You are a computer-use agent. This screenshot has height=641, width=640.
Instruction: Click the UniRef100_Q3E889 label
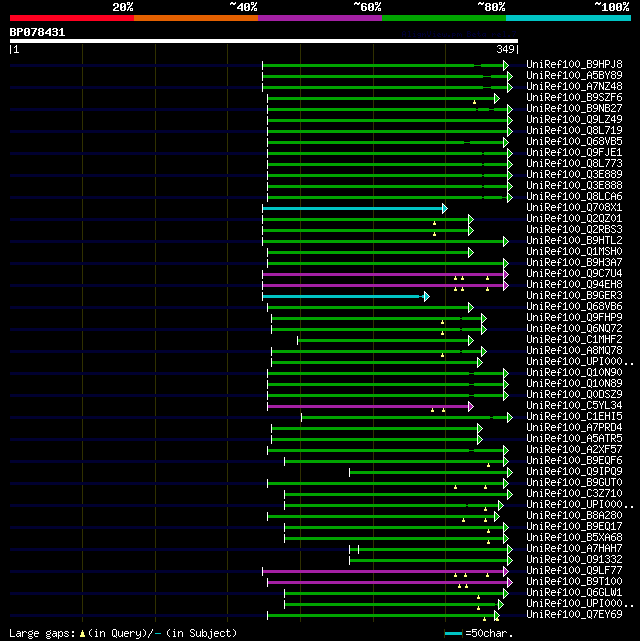[x=574, y=175]
